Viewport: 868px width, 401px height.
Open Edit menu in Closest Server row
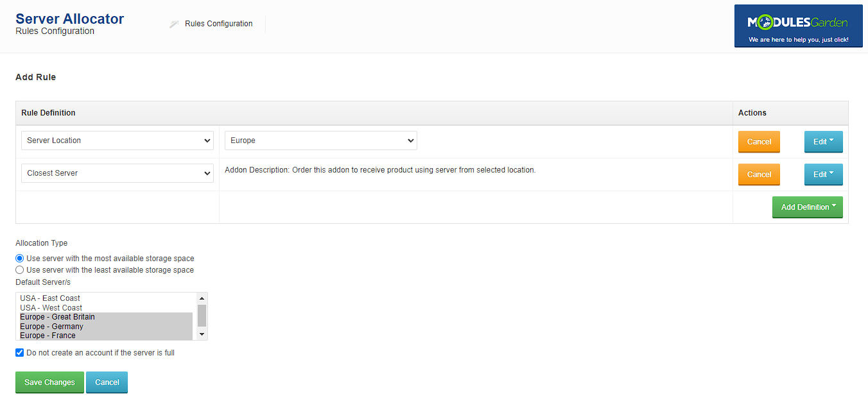pos(823,175)
